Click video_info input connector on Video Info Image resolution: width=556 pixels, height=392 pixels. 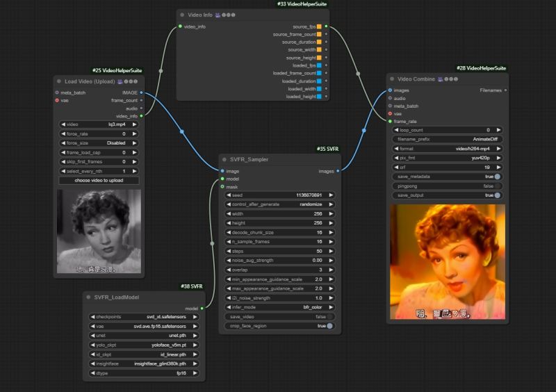(181, 26)
